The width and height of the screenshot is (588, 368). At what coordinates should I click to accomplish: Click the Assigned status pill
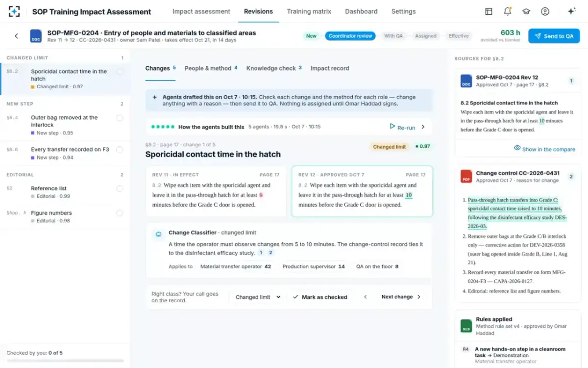pyautogui.click(x=426, y=36)
